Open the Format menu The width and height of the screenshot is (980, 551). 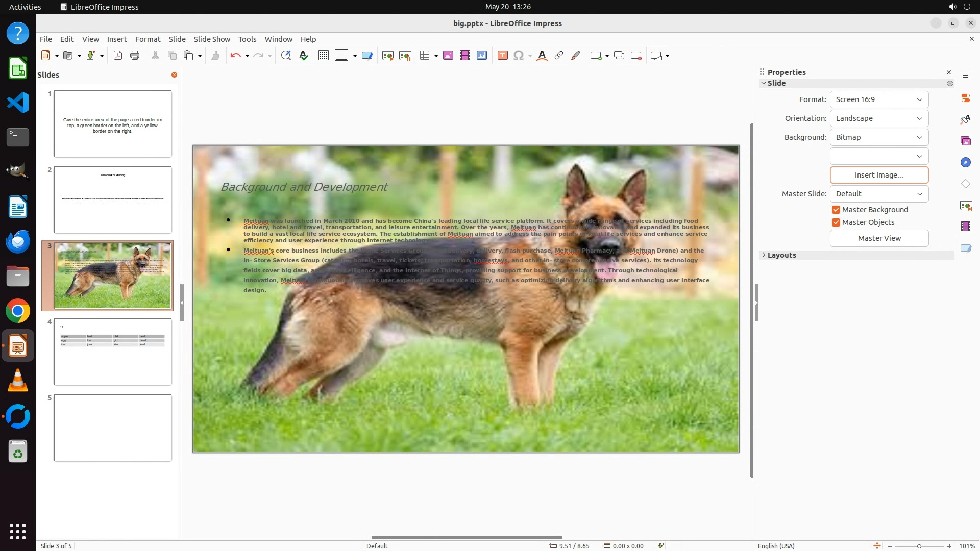click(148, 39)
